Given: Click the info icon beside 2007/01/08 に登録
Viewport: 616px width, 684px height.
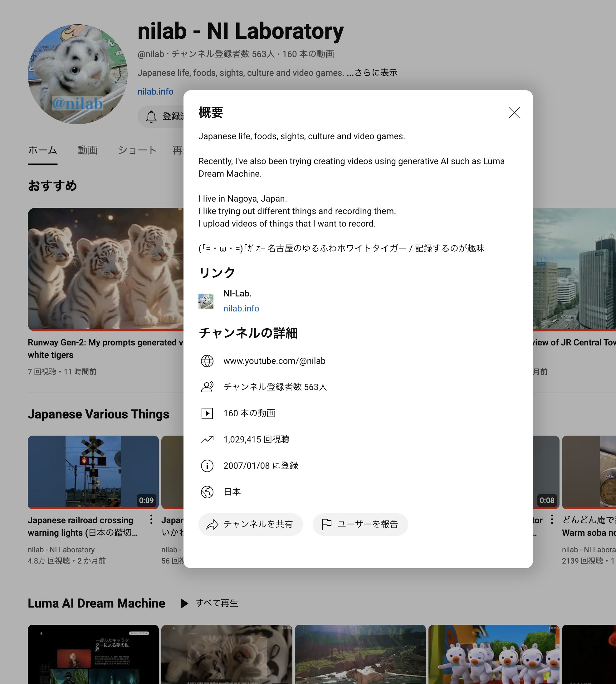Looking at the screenshot, I should [207, 466].
